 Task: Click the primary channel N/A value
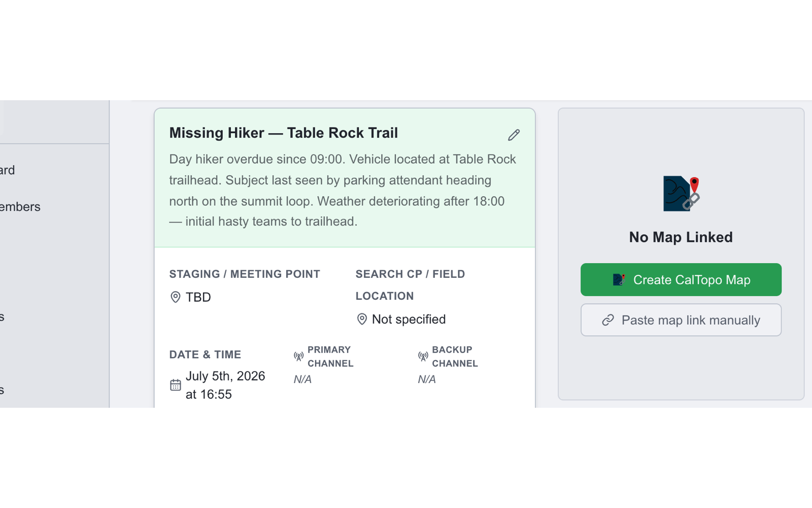[x=302, y=379]
